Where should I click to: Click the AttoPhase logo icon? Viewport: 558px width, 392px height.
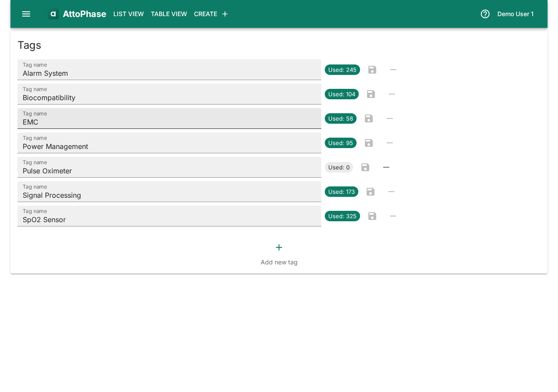(53, 14)
